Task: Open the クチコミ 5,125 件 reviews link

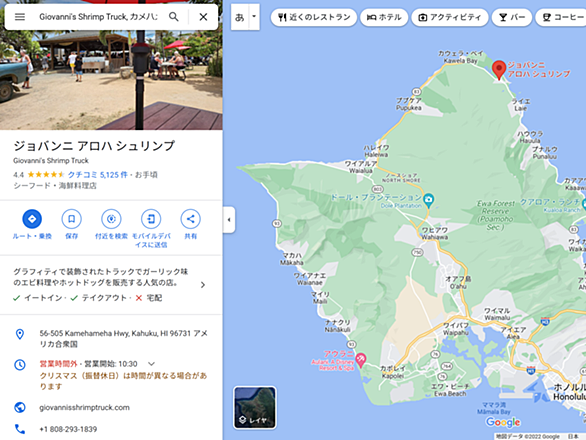Action: (98, 175)
